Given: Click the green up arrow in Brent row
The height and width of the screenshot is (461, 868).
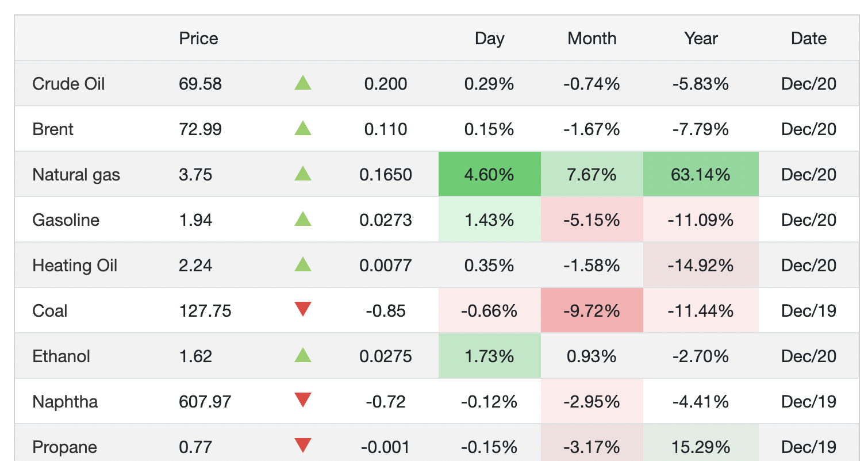Looking at the screenshot, I should (303, 128).
